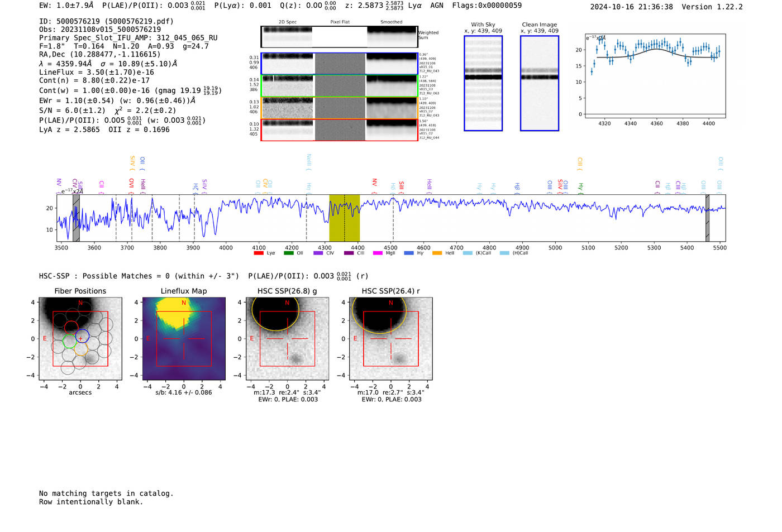
Task: Click the blue Hγ legend swatch
Action: [x=409, y=253]
